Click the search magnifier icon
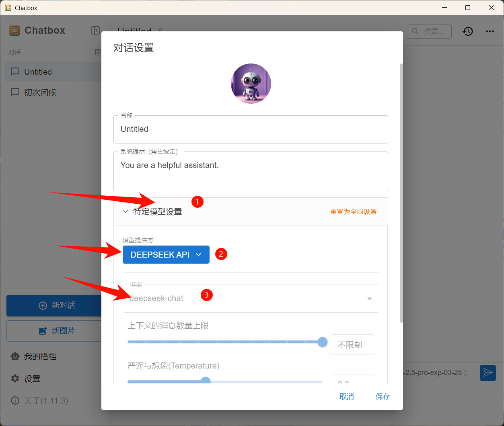The width and height of the screenshot is (504, 426). point(416,31)
